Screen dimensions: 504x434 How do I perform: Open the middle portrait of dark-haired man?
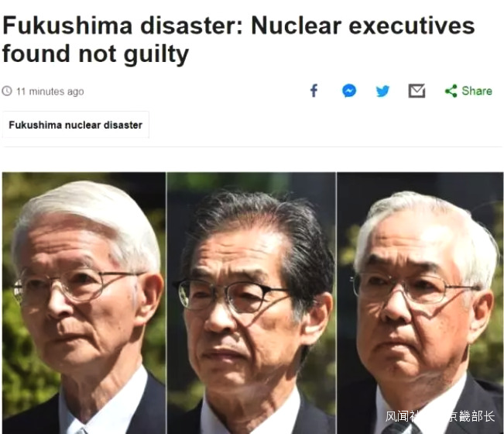click(x=252, y=303)
